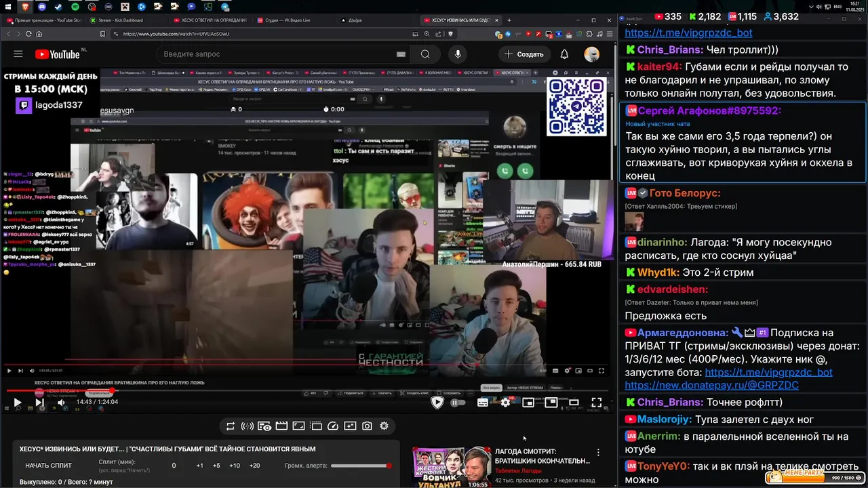Open t.me/vipgrpzdc_bot link at chat top

point(688,33)
